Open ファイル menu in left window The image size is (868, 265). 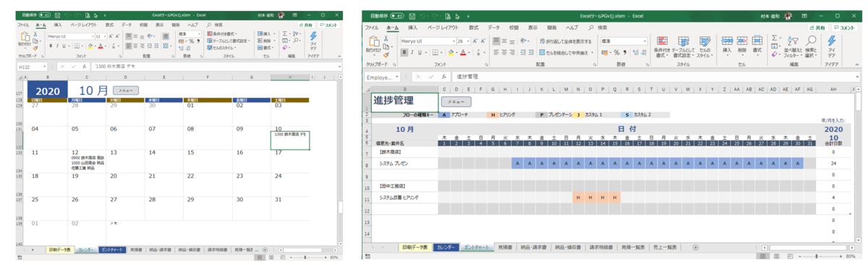pos(23,25)
